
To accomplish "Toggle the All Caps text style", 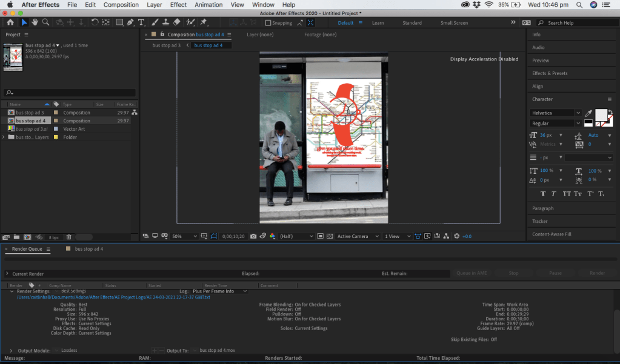I will pos(567,194).
